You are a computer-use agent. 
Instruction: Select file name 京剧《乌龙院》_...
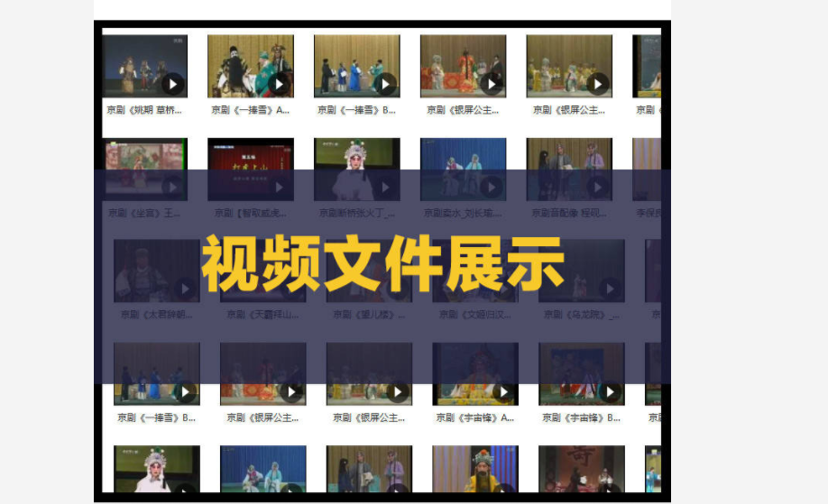click(582, 315)
